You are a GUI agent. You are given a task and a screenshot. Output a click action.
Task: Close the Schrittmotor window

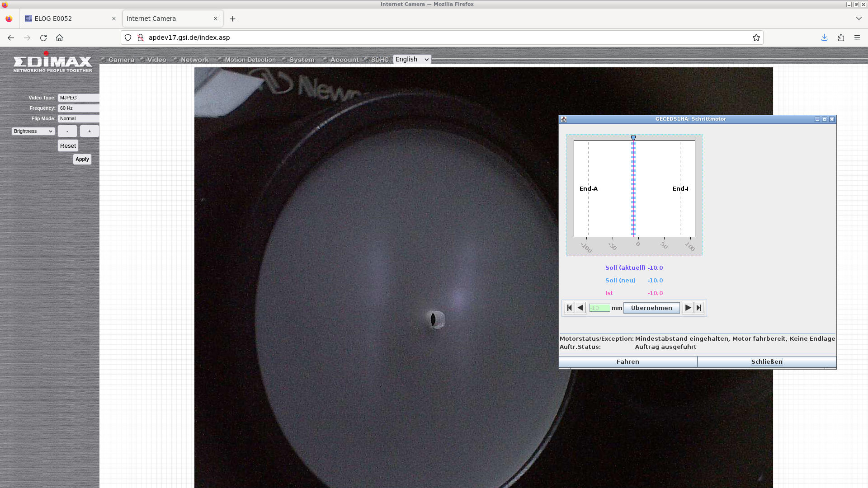(832, 119)
